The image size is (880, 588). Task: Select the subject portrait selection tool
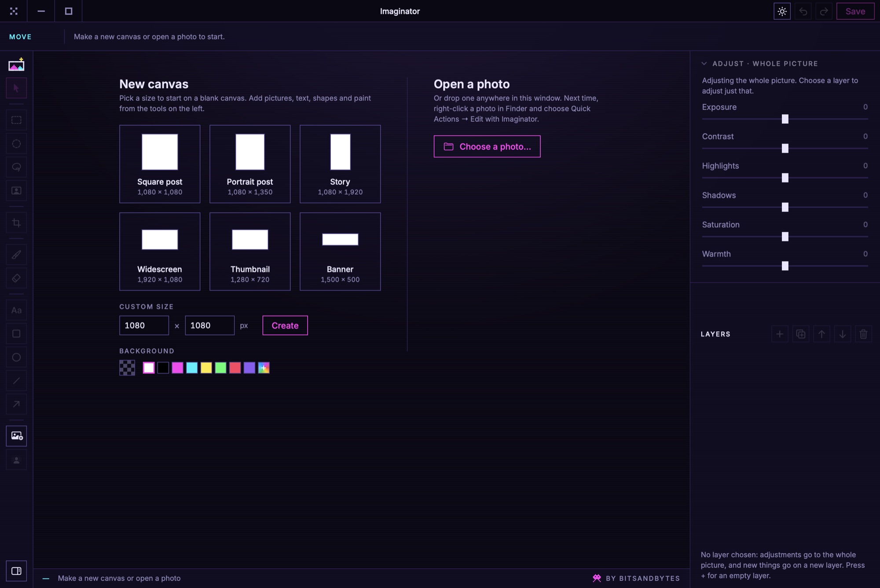point(16,191)
